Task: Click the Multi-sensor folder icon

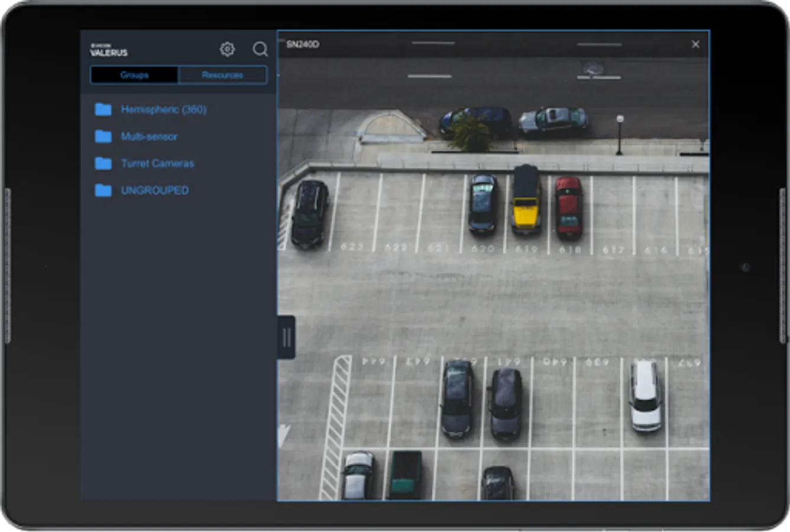Action: click(103, 137)
